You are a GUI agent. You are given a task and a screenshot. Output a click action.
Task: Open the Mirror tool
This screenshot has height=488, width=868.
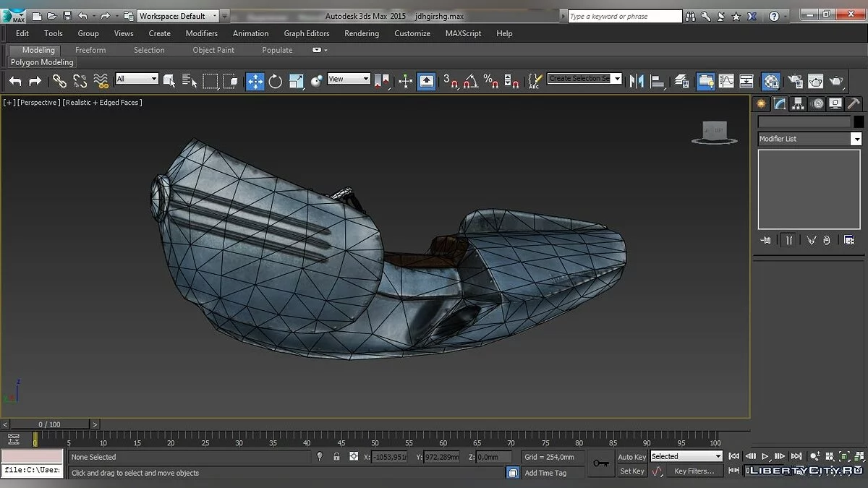coord(637,81)
